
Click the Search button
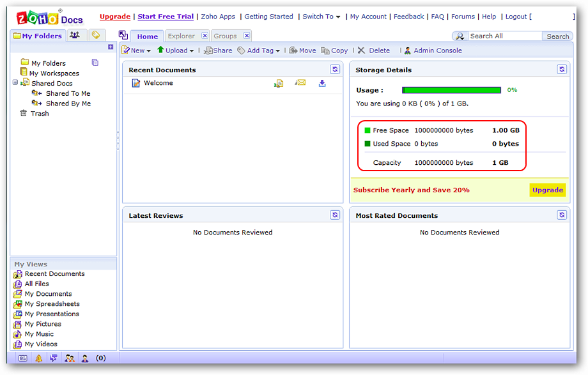557,36
